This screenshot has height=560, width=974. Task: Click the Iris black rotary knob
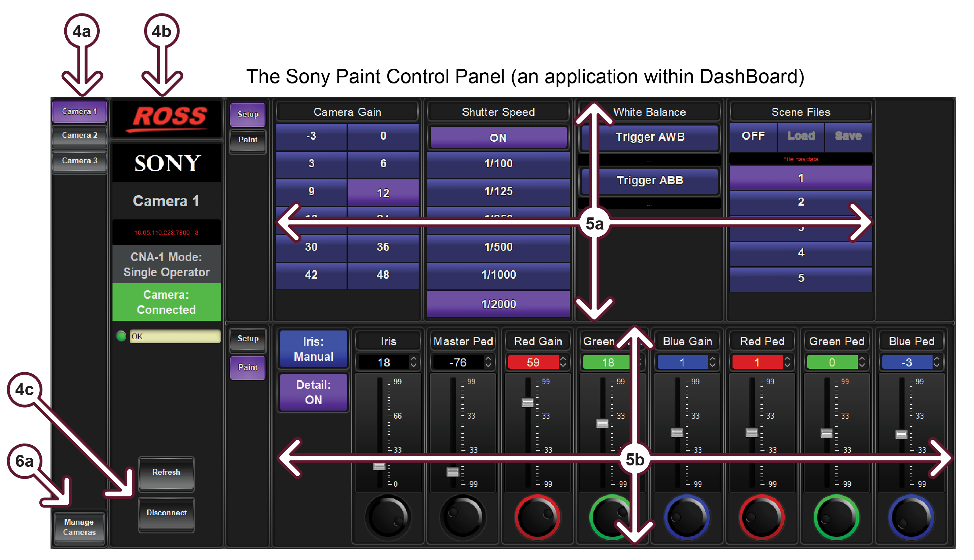point(388,517)
